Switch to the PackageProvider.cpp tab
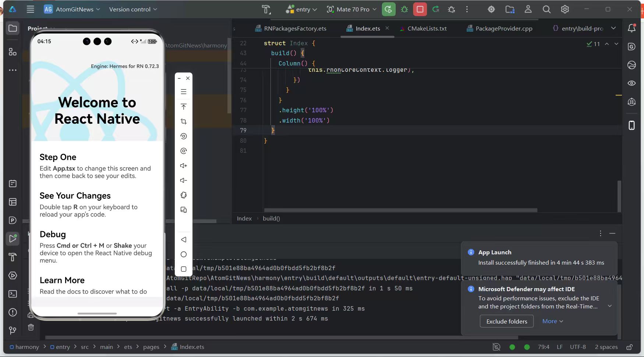This screenshot has width=644, height=357. click(499, 28)
